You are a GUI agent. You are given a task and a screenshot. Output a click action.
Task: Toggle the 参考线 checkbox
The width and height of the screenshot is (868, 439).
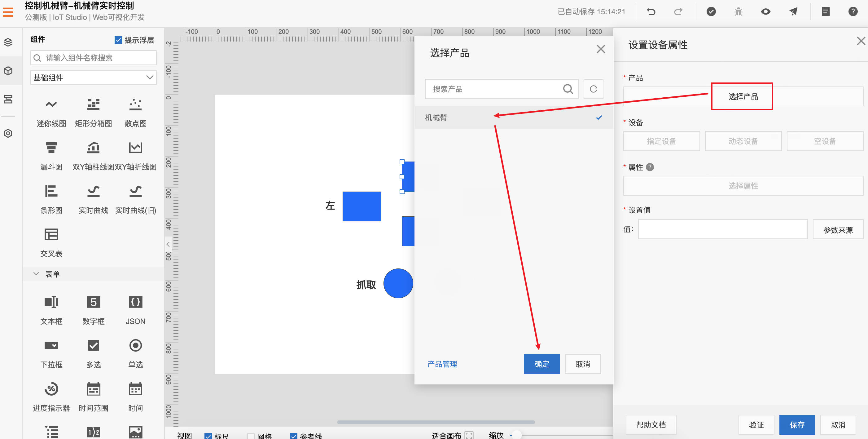293,436
